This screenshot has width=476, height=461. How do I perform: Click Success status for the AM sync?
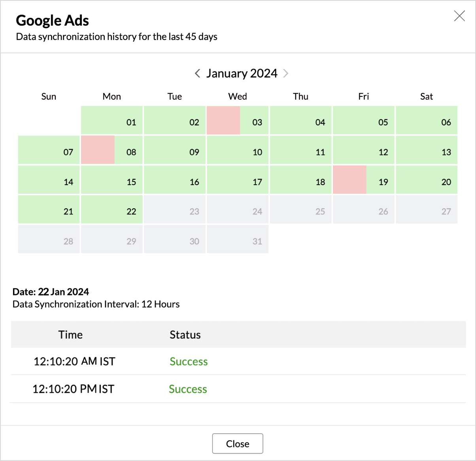(x=189, y=361)
